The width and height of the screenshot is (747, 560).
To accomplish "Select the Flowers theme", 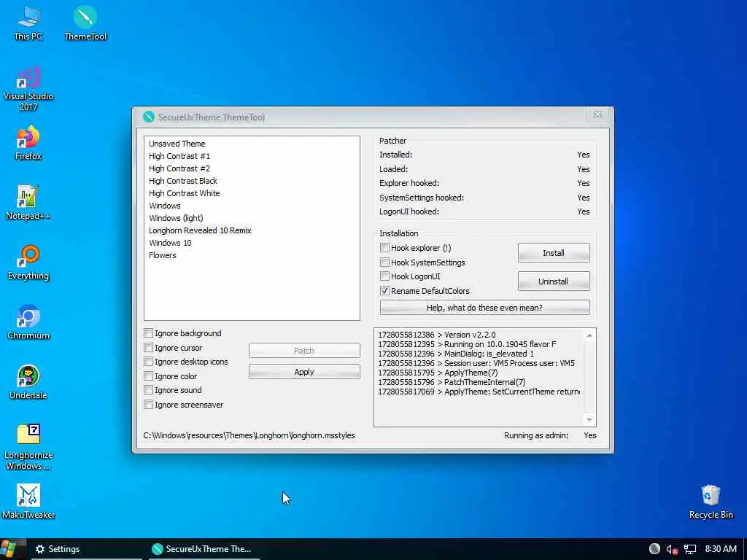I will tap(163, 254).
